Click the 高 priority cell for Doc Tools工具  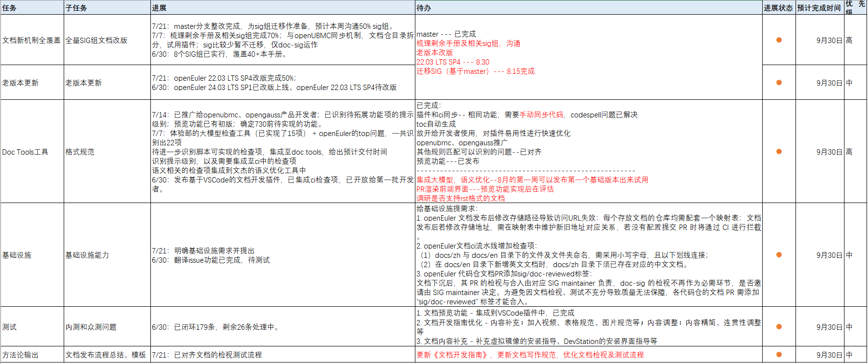coord(849,152)
